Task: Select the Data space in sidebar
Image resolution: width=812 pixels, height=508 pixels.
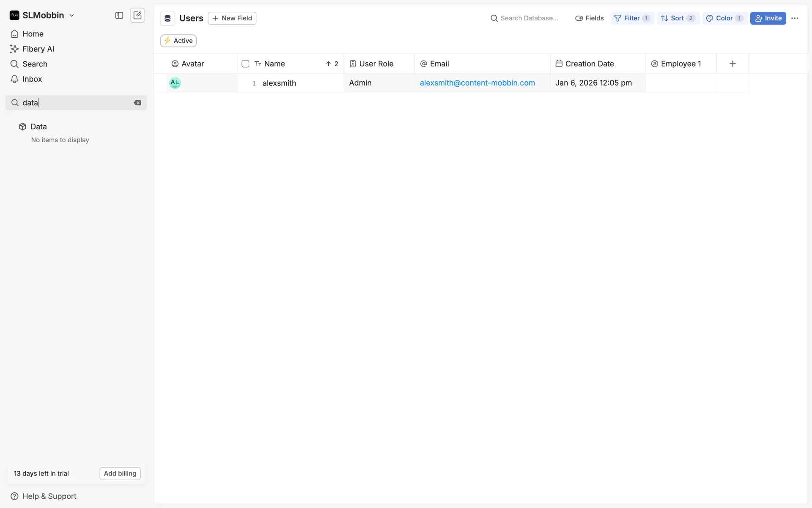Action: [38, 127]
